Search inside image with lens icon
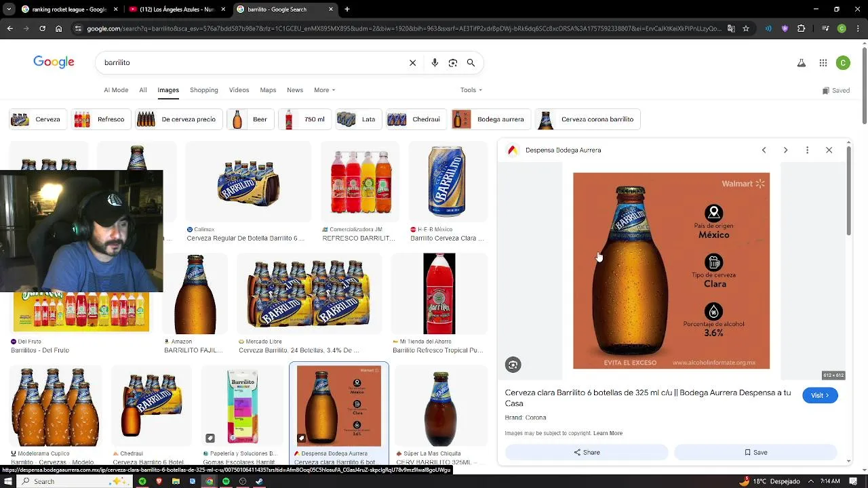This screenshot has height=488, width=868. tap(513, 365)
